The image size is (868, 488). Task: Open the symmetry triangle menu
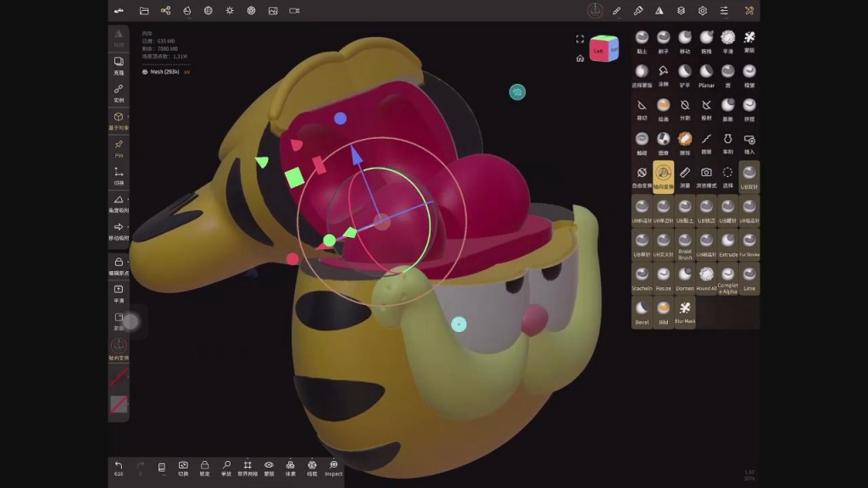[x=659, y=10]
